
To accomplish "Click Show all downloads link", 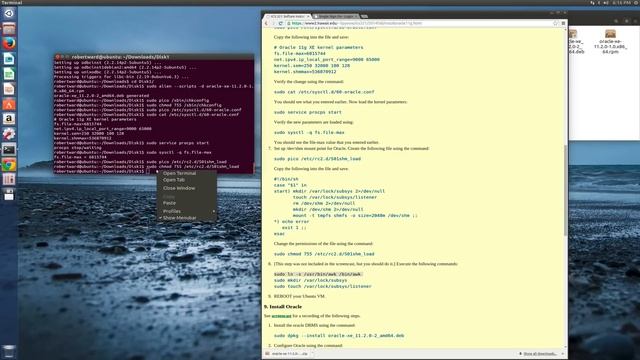I will coord(540,354).
